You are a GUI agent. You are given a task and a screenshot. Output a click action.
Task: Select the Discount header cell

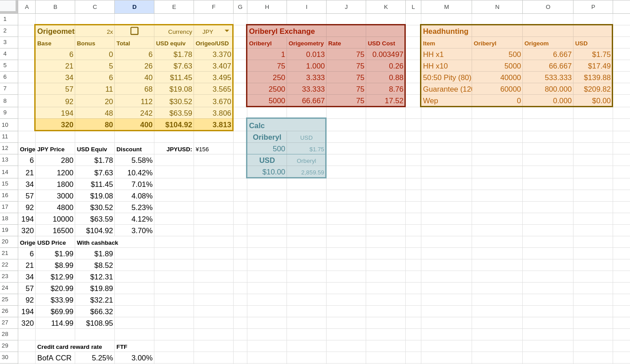coord(134,149)
